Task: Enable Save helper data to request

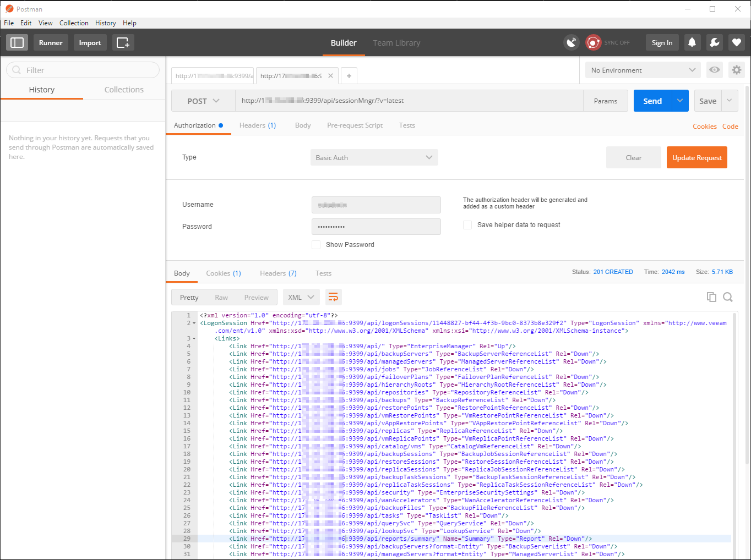Action: pos(467,225)
